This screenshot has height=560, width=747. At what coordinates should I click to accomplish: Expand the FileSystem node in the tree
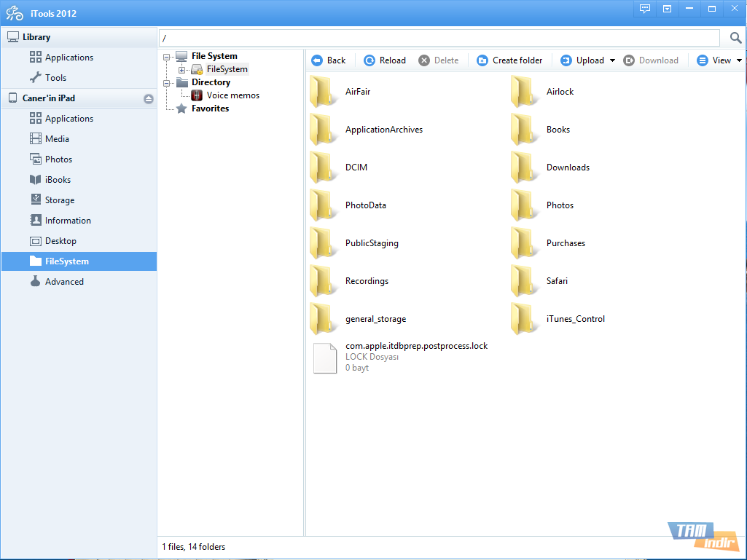[182, 68]
